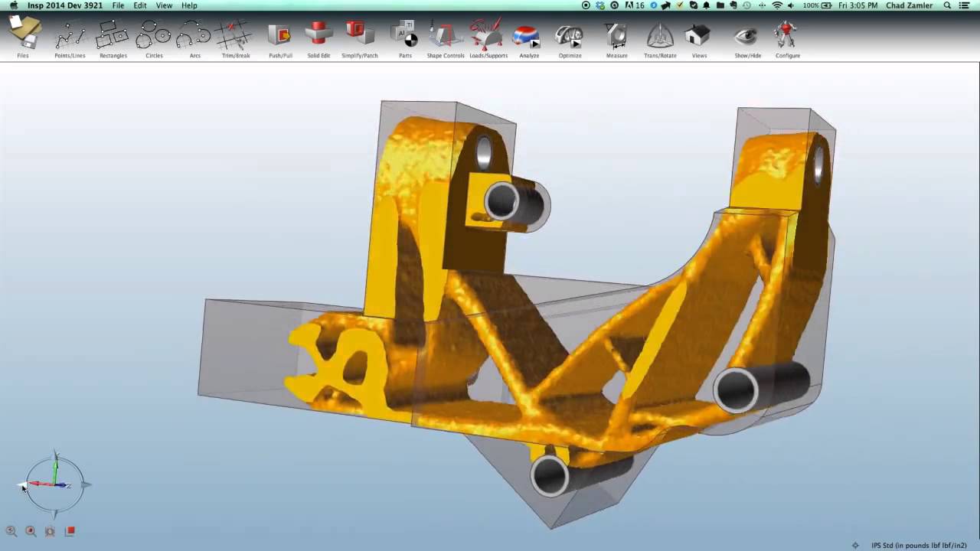Click the red square view icon
This screenshot has height=551, width=980.
(70, 530)
